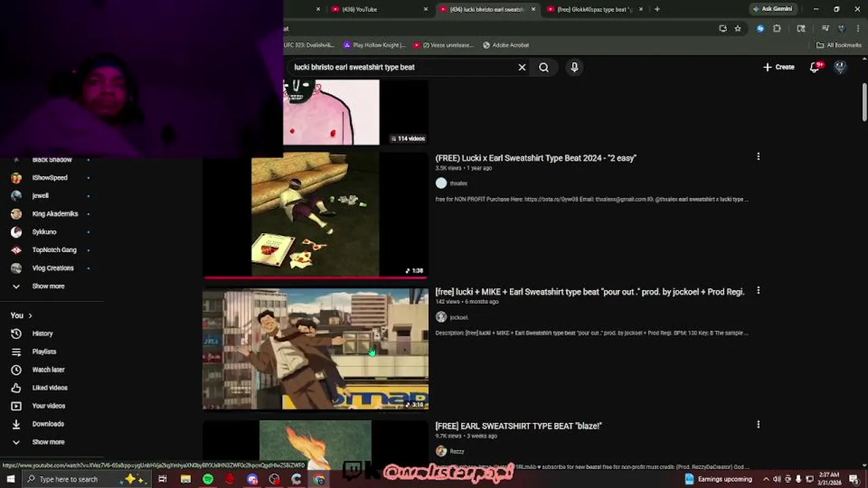Open the IShowSpeed subscription
Image resolution: width=868 pixels, height=488 pixels.
pyautogui.click(x=51, y=178)
